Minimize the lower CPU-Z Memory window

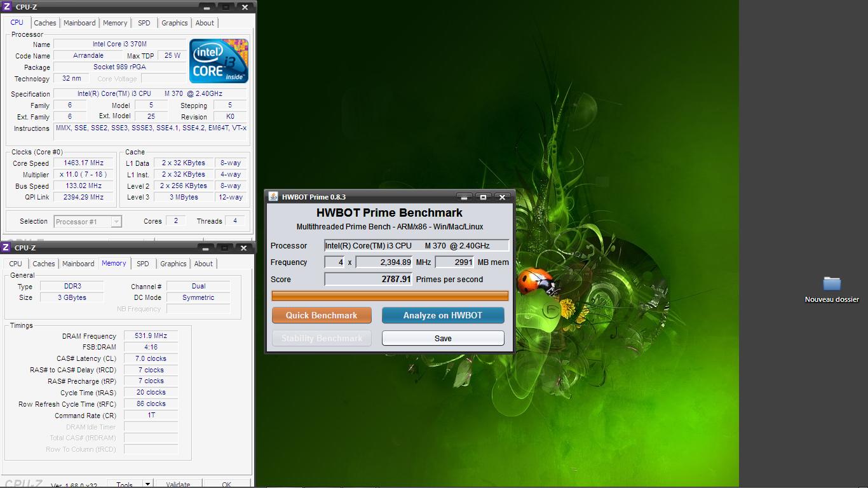[206, 248]
